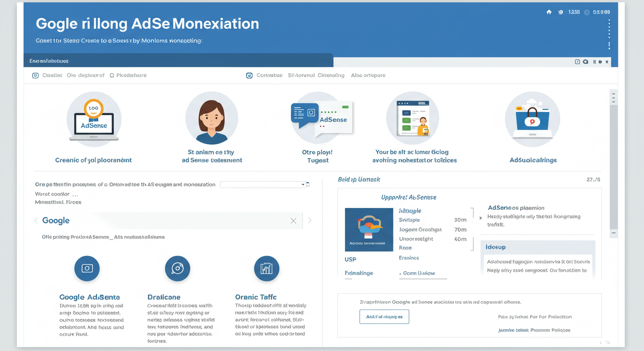Click the Eraninee row
644x351 pixels.
pyautogui.click(x=409, y=258)
